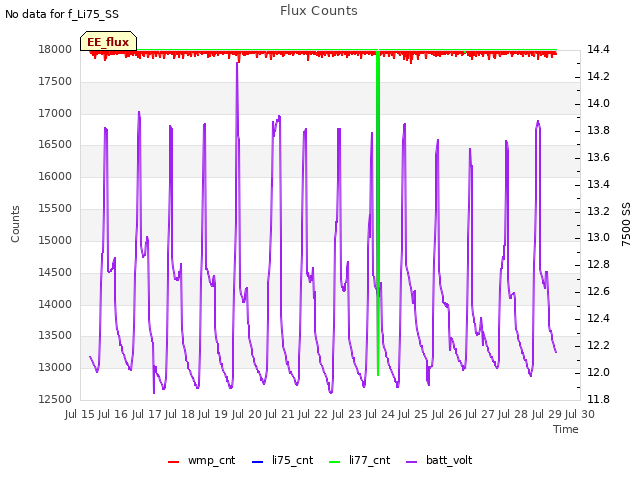The height and width of the screenshot is (480, 640).
Task: Toggle li77_cnt series in the legend
Action: pos(360,460)
